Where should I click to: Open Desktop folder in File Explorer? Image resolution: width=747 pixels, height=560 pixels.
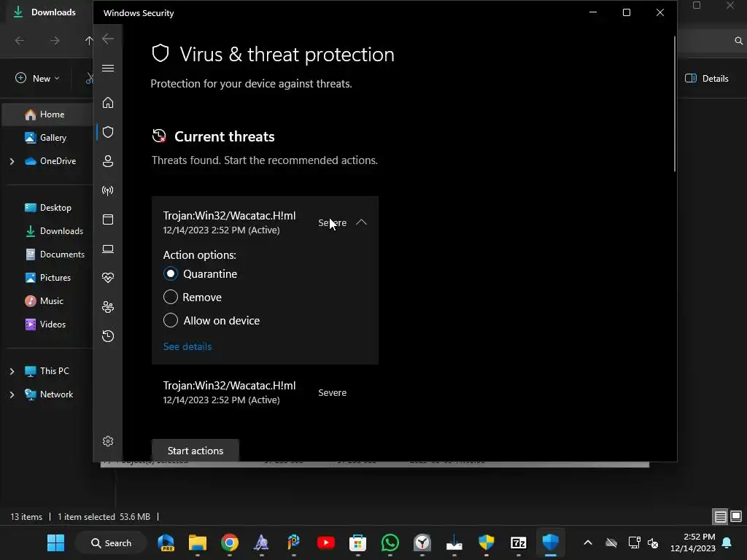tap(47, 208)
